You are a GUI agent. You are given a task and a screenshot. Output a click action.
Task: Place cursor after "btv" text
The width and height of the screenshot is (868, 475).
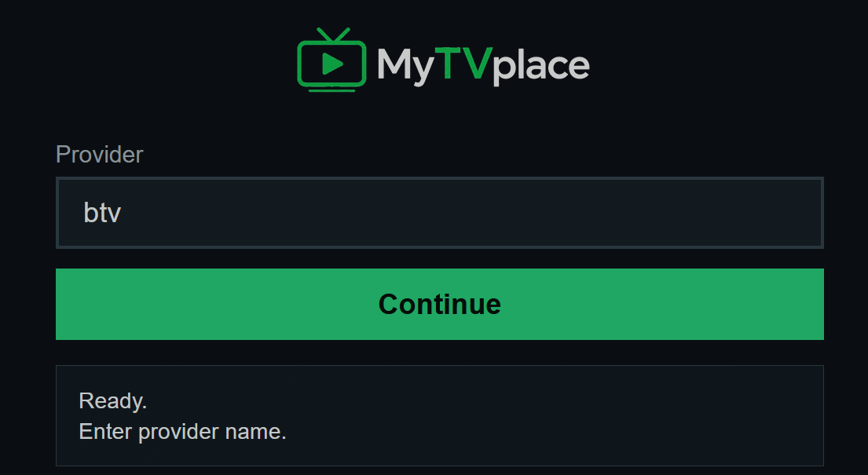coord(123,213)
